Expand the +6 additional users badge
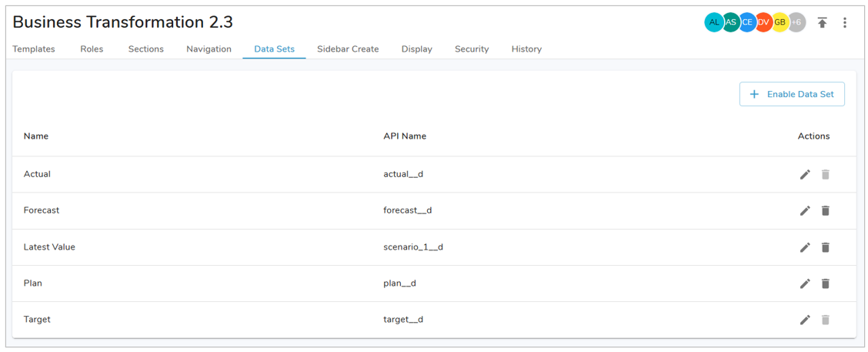 pyautogui.click(x=796, y=22)
